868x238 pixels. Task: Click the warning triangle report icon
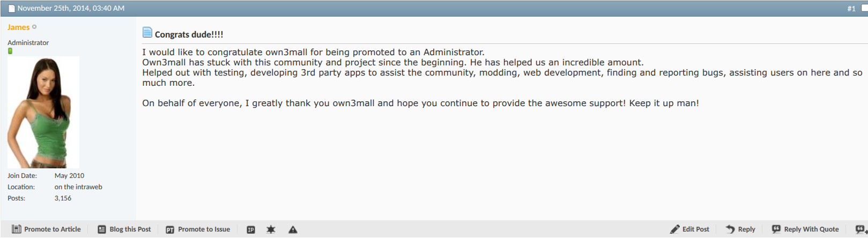tap(293, 229)
